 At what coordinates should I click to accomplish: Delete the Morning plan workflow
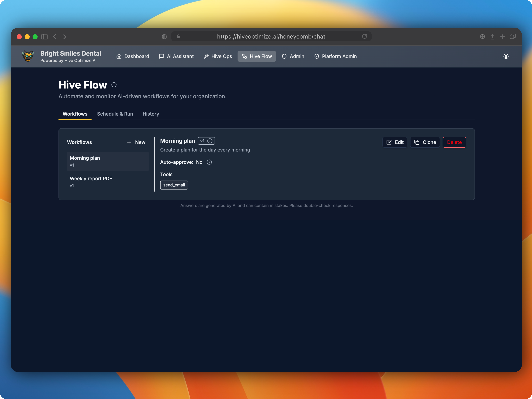(x=454, y=142)
